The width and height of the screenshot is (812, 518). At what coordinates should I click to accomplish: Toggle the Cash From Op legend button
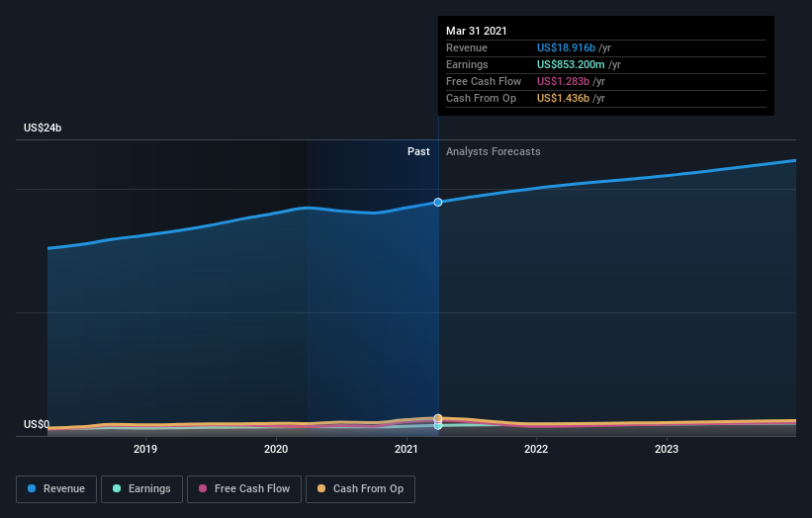pos(360,489)
